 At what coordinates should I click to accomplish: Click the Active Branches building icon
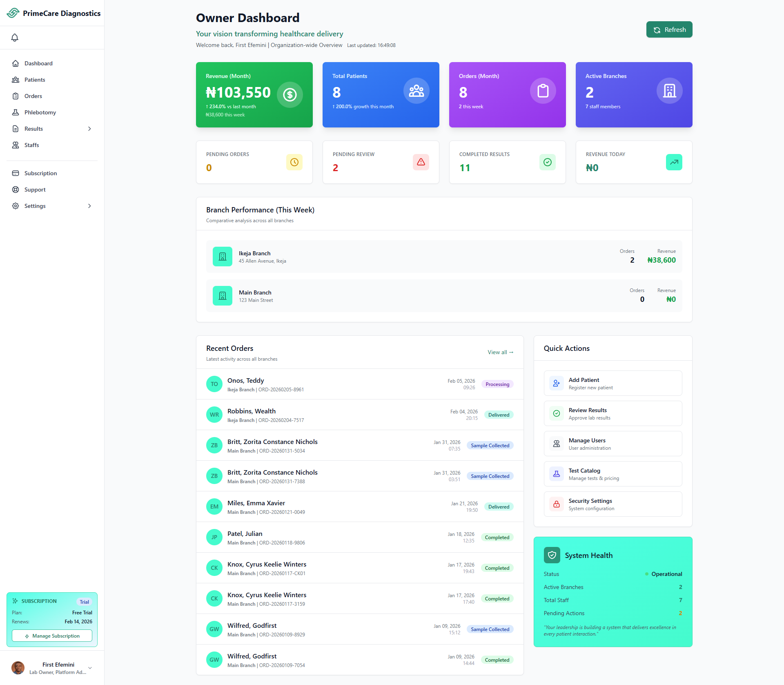tap(669, 91)
